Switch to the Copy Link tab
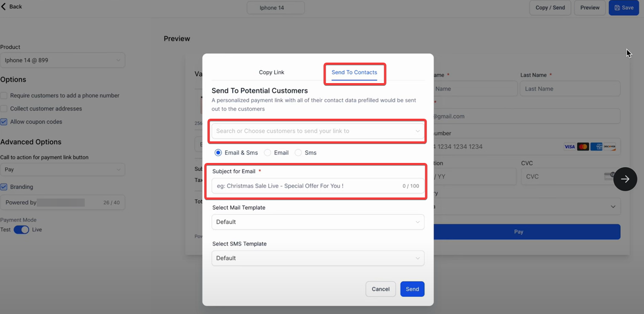This screenshot has height=314, width=644. click(x=271, y=72)
